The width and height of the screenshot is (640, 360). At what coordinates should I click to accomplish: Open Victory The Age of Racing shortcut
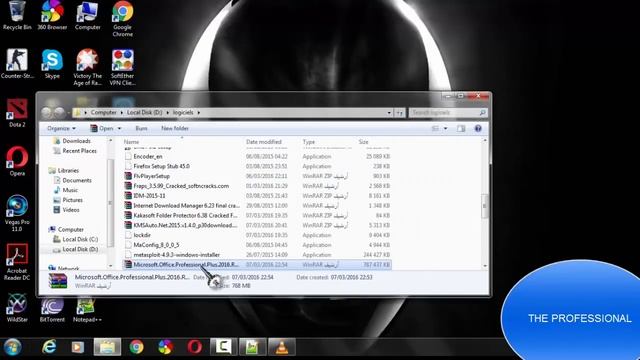[x=87, y=67]
